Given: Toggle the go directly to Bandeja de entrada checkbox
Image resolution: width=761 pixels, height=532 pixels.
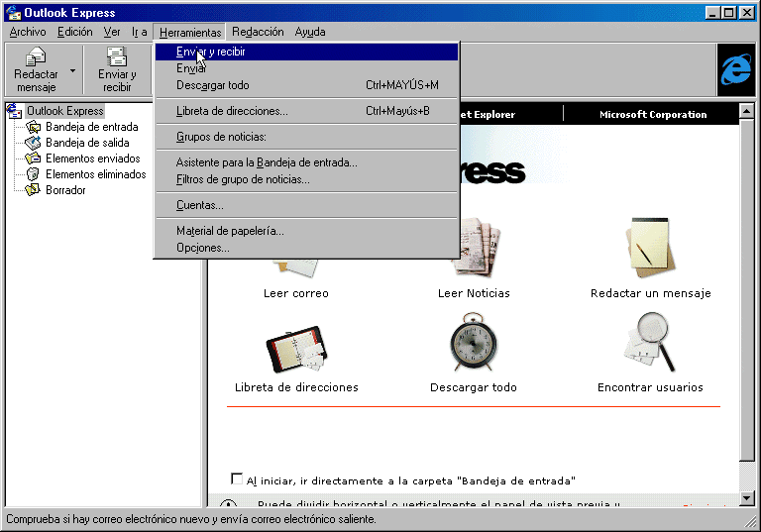Looking at the screenshot, I should tap(236, 479).
